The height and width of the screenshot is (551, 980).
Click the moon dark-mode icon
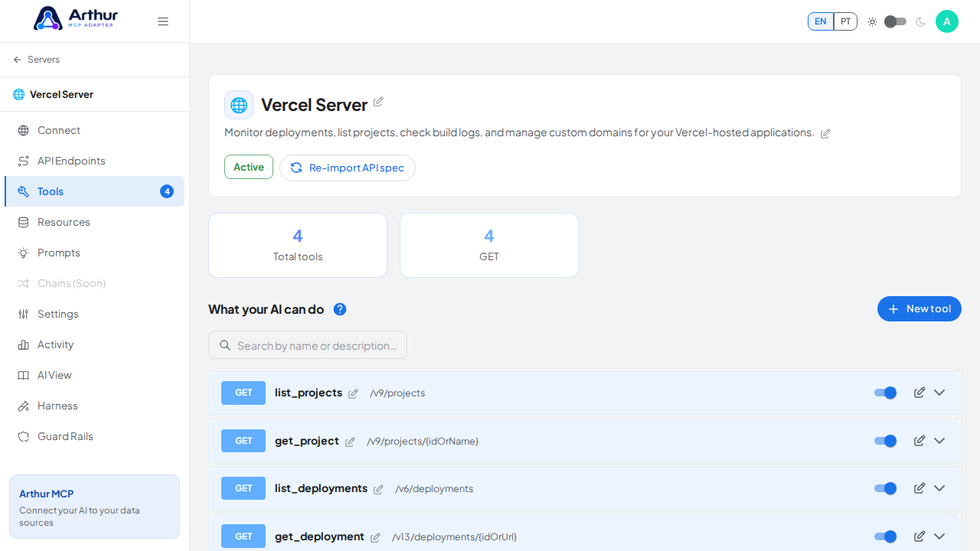(x=920, y=21)
